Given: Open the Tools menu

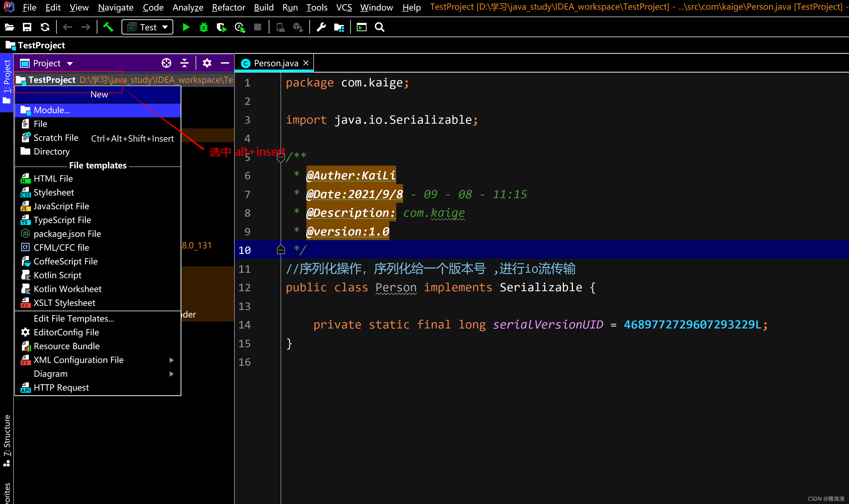Looking at the screenshot, I should pos(317,7).
